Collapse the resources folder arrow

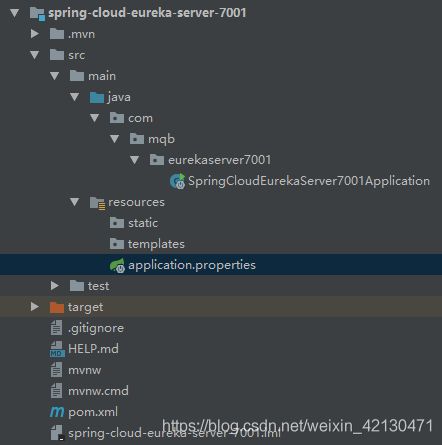click(x=74, y=202)
